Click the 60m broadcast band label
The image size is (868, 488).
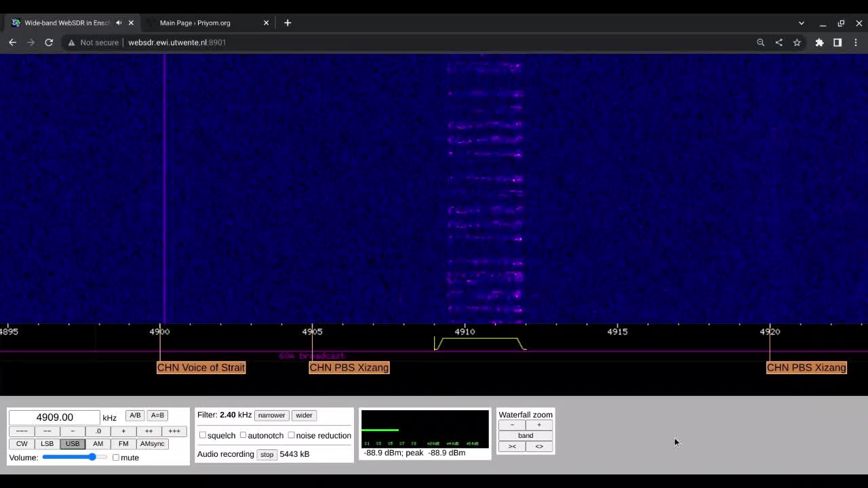(312, 356)
